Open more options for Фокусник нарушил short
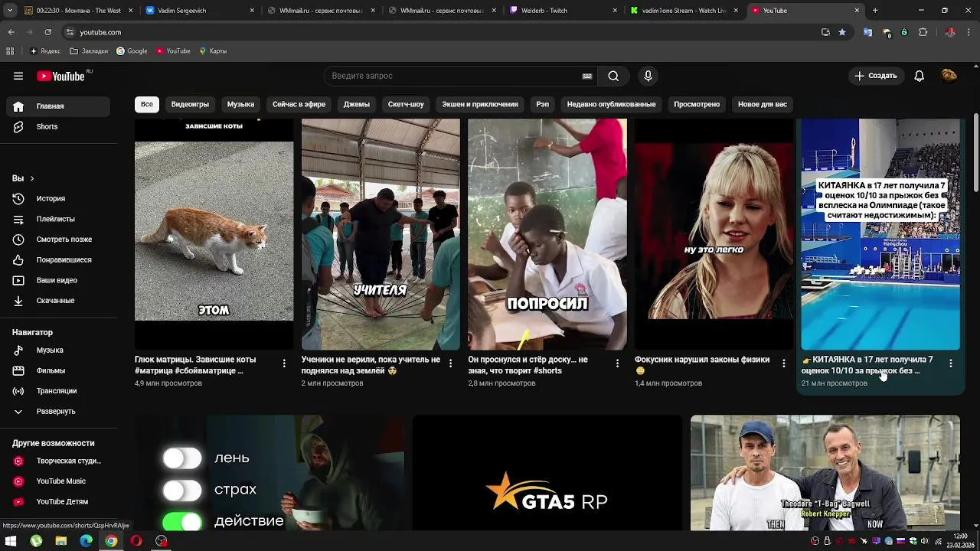 click(783, 364)
